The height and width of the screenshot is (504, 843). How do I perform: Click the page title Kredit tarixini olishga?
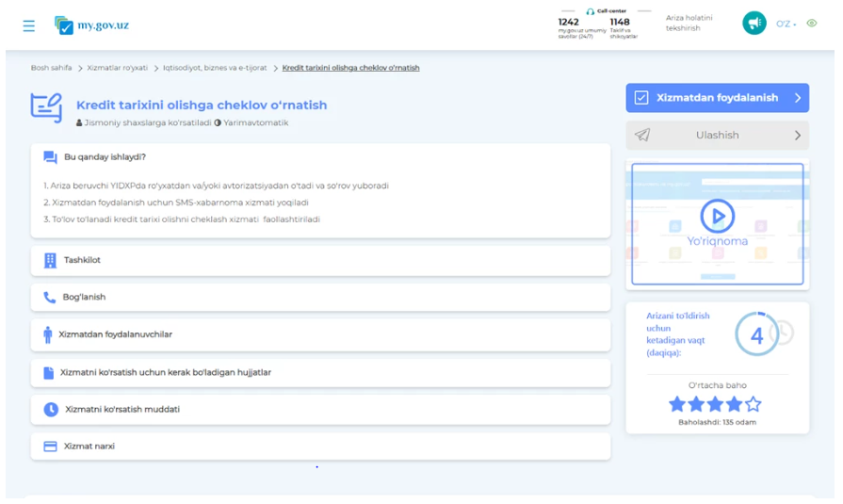pos(201,105)
